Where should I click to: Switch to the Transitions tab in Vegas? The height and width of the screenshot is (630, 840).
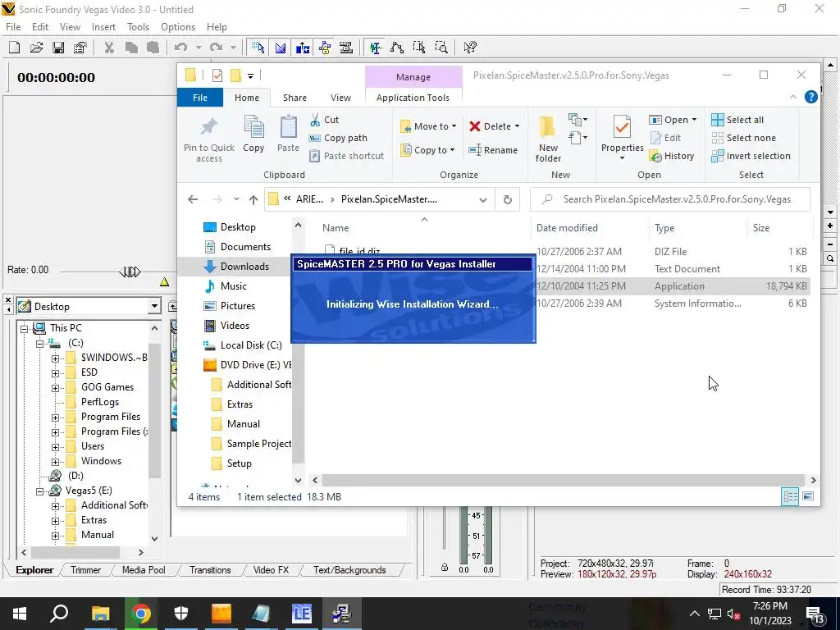(210, 570)
